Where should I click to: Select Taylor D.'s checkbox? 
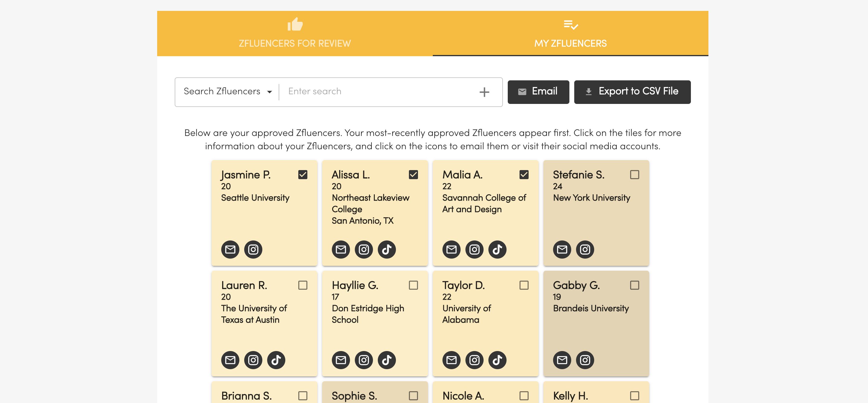pyautogui.click(x=524, y=285)
